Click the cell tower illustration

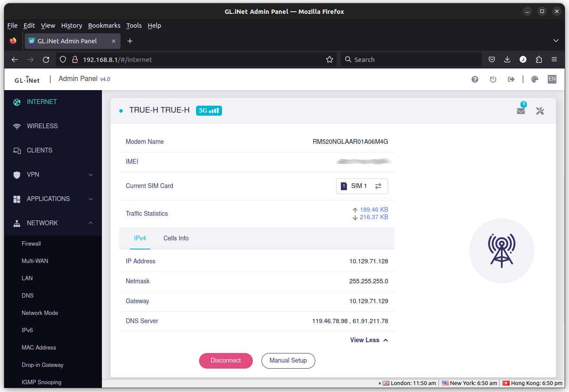click(x=502, y=250)
